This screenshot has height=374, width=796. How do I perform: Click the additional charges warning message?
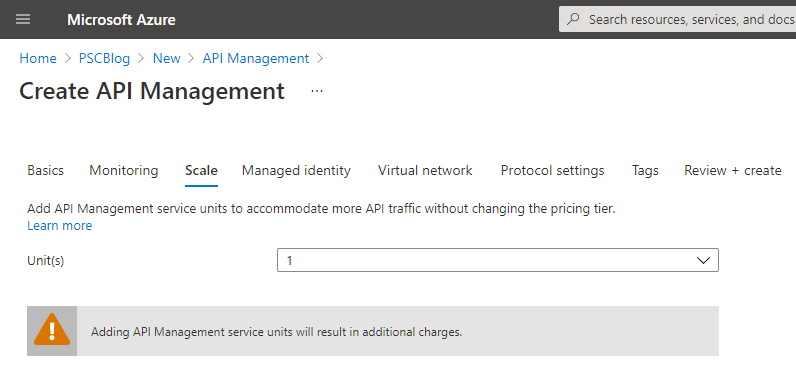(x=277, y=332)
